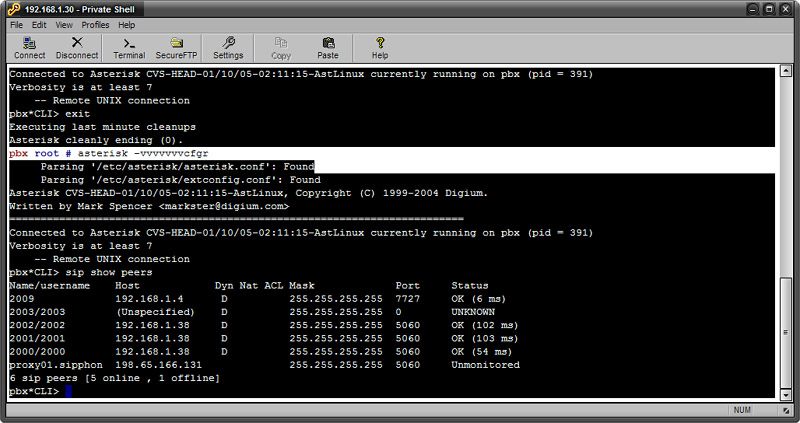Click peer '2003/2003' row name
The width and height of the screenshot is (800, 423).
click(37, 312)
